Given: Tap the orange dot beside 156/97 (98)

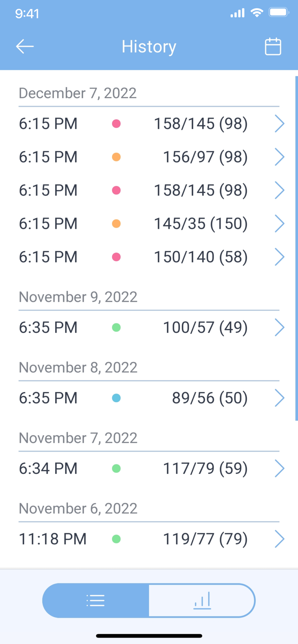Looking at the screenshot, I should pyautogui.click(x=116, y=157).
